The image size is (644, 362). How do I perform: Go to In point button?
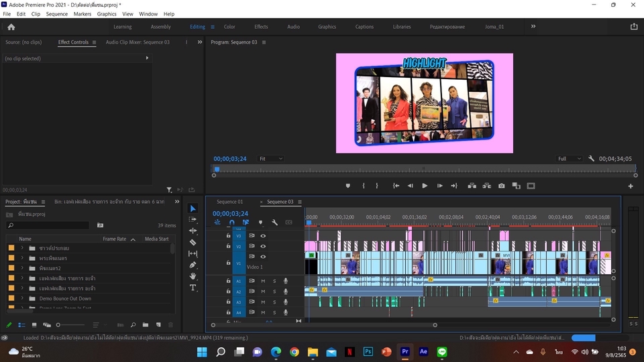tap(396, 186)
